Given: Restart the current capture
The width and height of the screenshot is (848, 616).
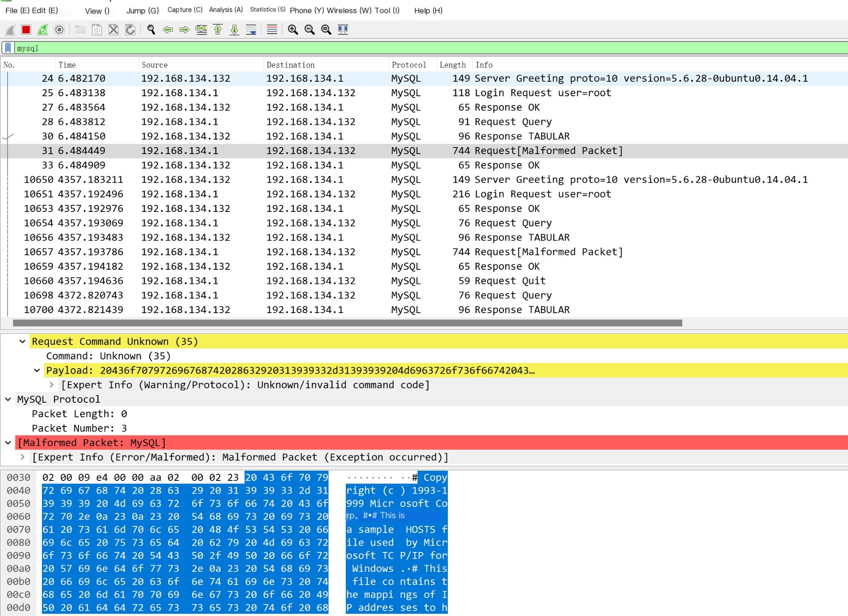Looking at the screenshot, I should (x=43, y=30).
